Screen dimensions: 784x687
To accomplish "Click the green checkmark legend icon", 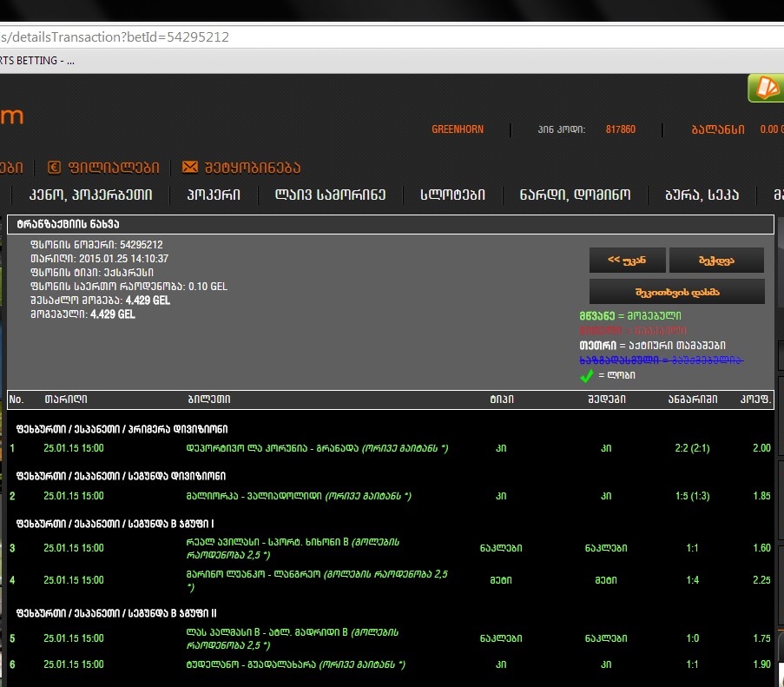I will pos(587,376).
